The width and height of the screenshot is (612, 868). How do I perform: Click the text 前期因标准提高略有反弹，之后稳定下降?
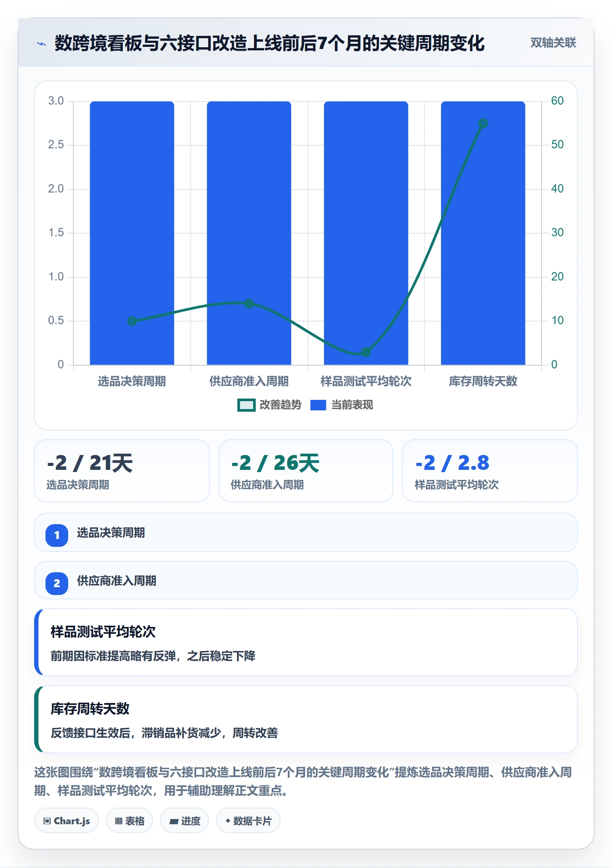pos(153,656)
